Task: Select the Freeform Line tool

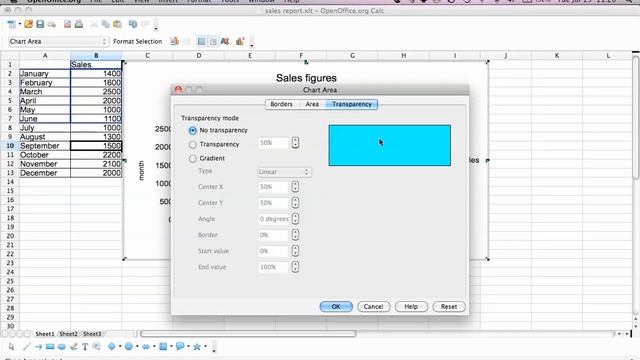Action: tap(73, 347)
